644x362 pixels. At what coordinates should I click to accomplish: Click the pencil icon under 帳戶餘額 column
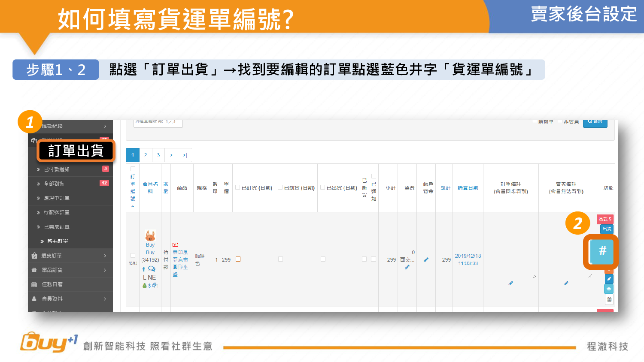(426, 259)
